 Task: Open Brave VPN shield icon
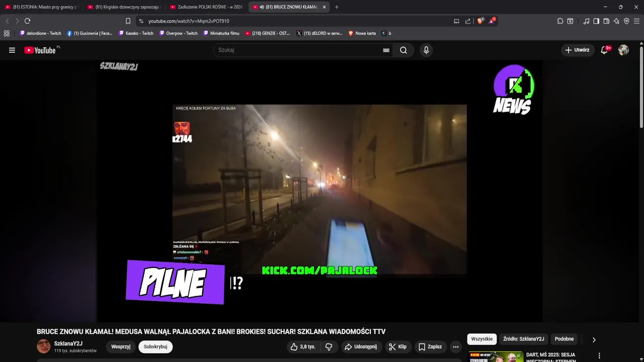626,21
